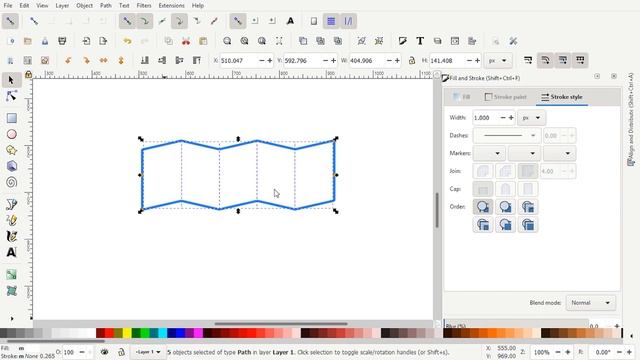Toggle layer visibility eye in status bar
Viewport: 640px width, 360px height.
(104, 352)
